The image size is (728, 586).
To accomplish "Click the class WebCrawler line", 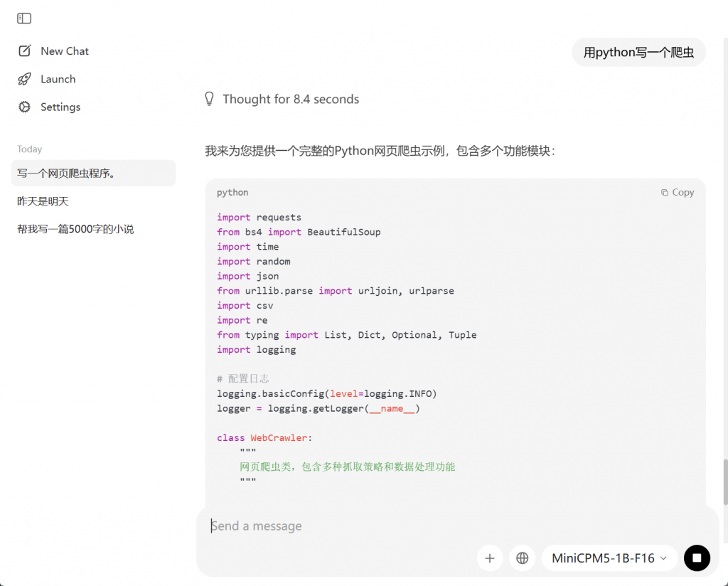I will (x=264, y=438).
